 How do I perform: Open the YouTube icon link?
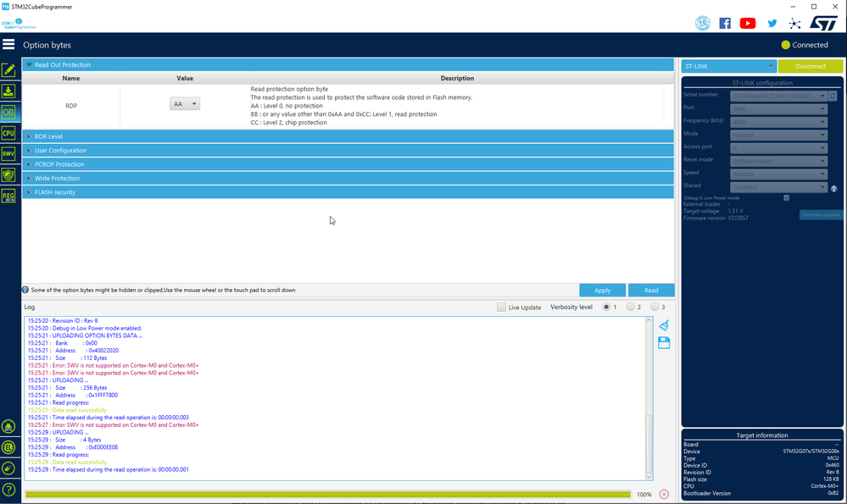(x=748, y=23)
